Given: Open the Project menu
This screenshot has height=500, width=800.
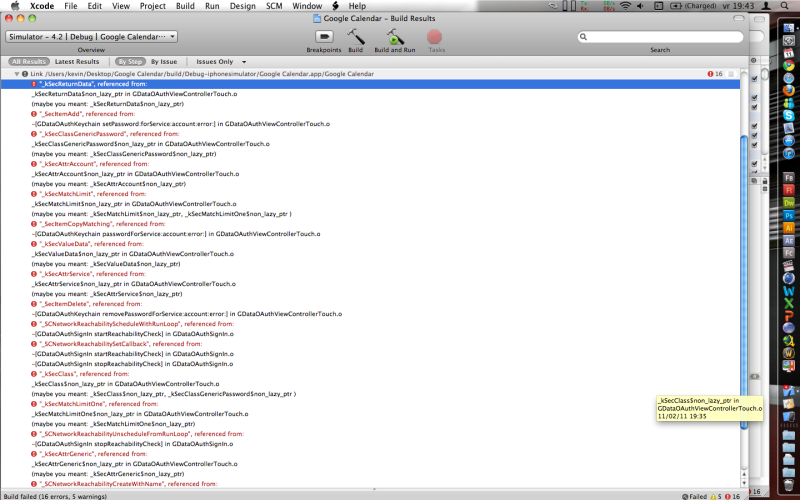Looking at the screenshot, I should click(153, 6).
